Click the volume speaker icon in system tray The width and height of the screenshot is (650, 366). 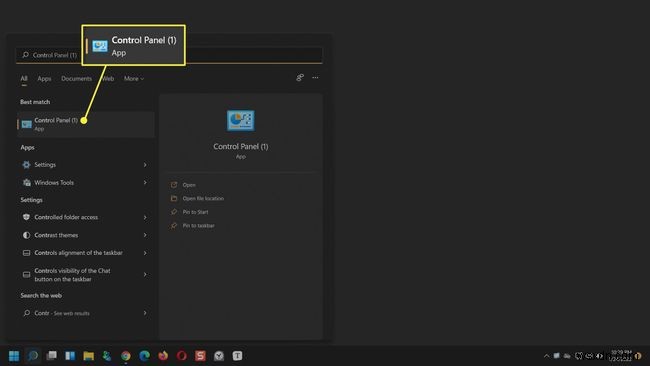(599, 356)
